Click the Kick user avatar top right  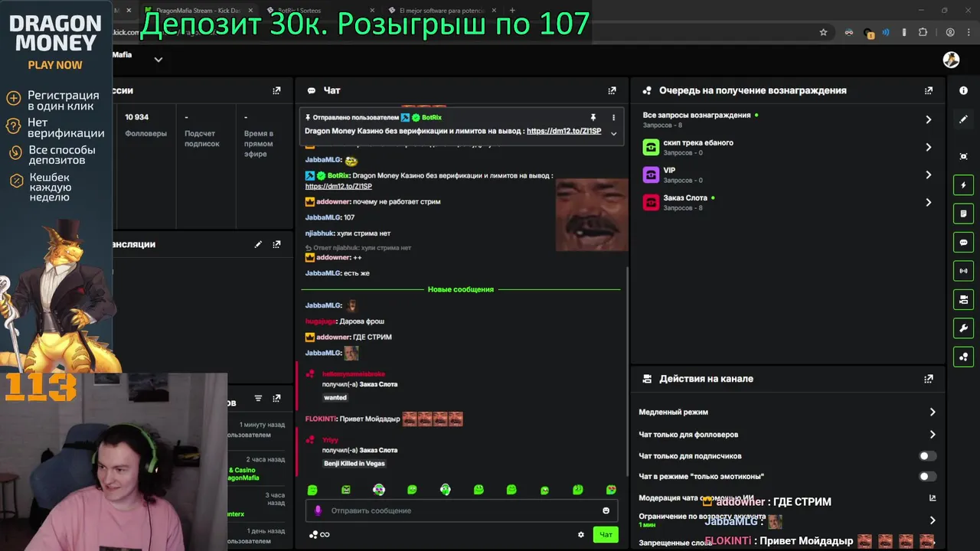point(951,60)
